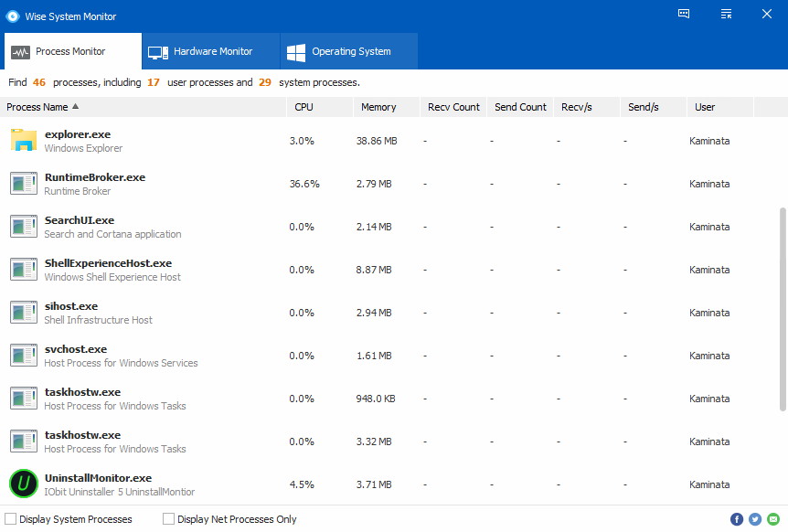Select the sihost.exe process name

71,306
